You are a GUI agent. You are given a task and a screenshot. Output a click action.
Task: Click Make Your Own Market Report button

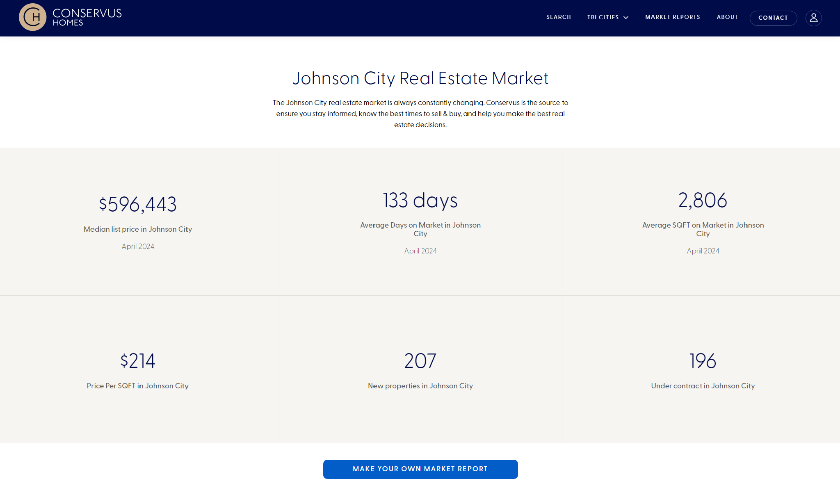tap(420, 469)
